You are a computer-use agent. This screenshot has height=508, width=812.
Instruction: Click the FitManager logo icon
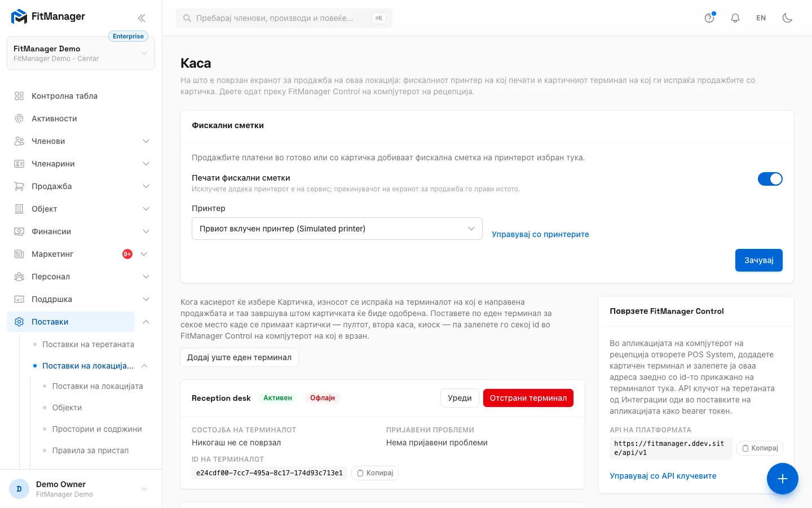tap(19, 17)
